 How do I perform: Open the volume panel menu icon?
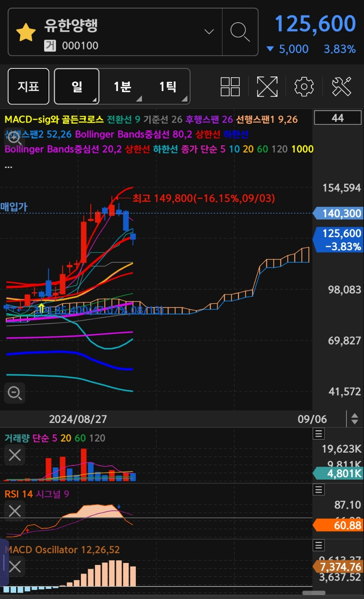(319, 434)
